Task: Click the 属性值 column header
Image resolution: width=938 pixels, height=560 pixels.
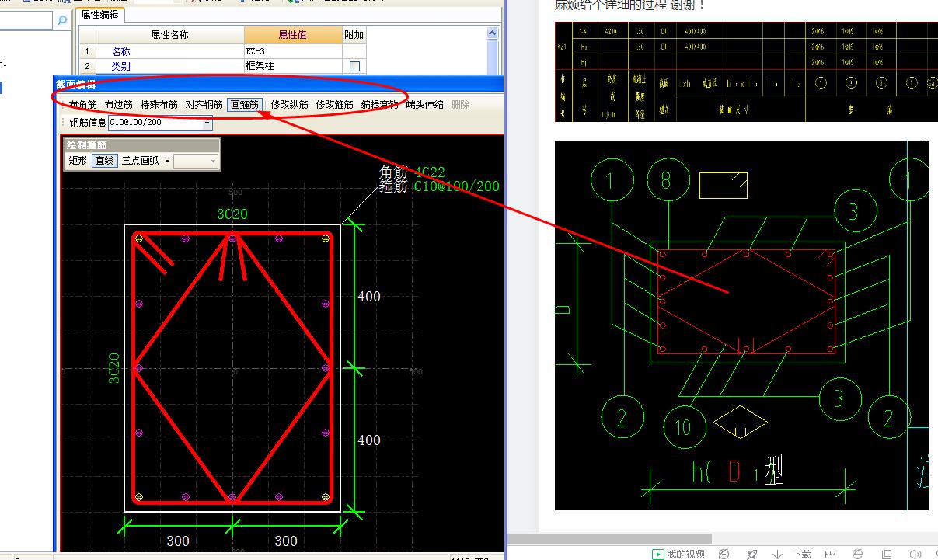Action: pos(292,35)
